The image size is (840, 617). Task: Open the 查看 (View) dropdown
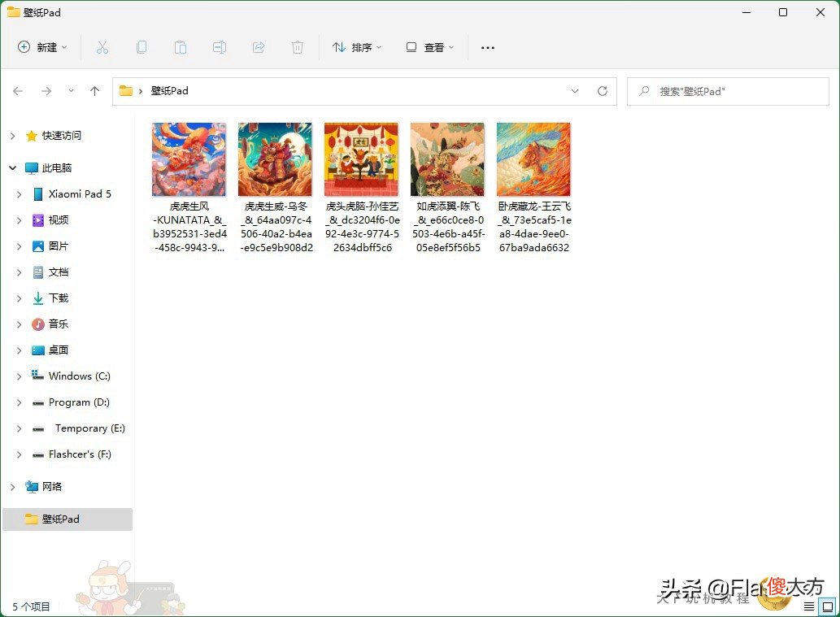(x=430, y=47)
